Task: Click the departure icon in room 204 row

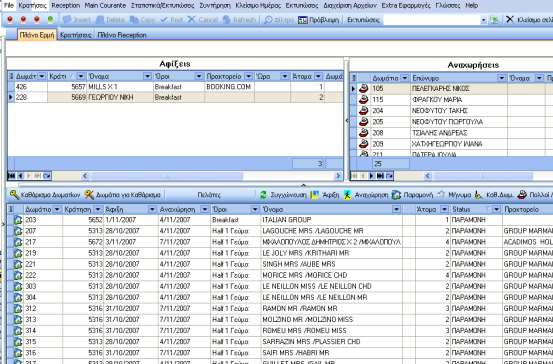Action: [364, 111]
